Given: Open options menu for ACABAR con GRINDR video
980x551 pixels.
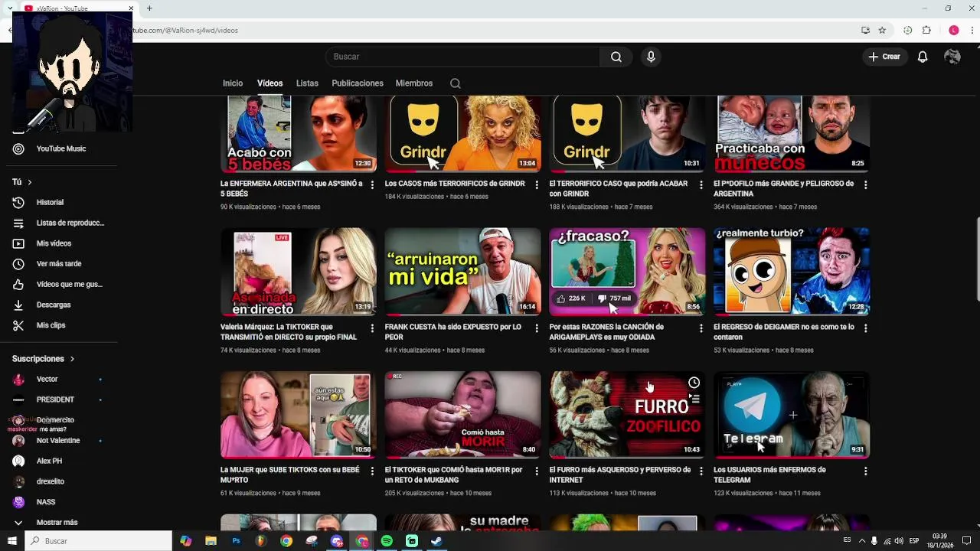Looking at the screenshot, I should pyautogui.click(x=701, y=185).
